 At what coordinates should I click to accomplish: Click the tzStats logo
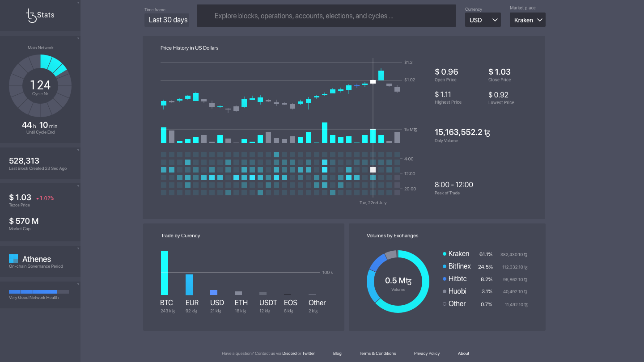(x=40, y=15)
